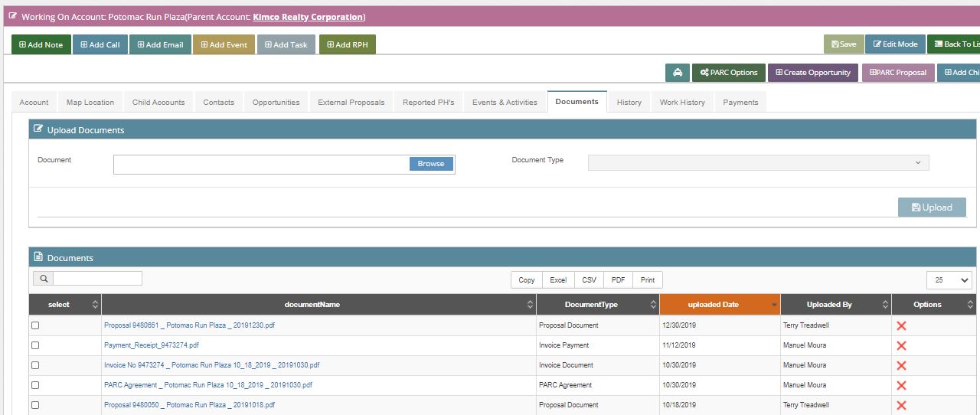
Task: Go to the Contacts tab
Action: point(219,102)
